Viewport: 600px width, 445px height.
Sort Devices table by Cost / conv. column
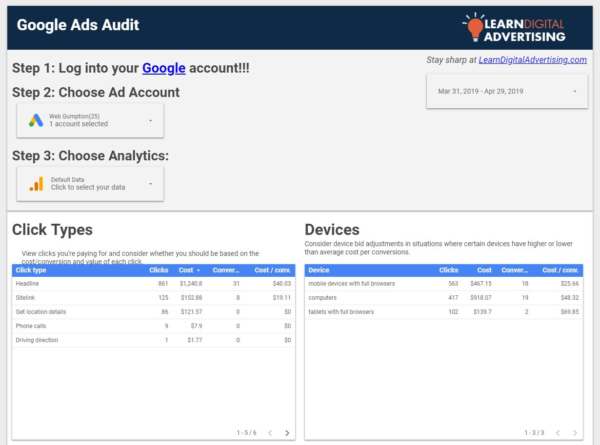[560, 270]
